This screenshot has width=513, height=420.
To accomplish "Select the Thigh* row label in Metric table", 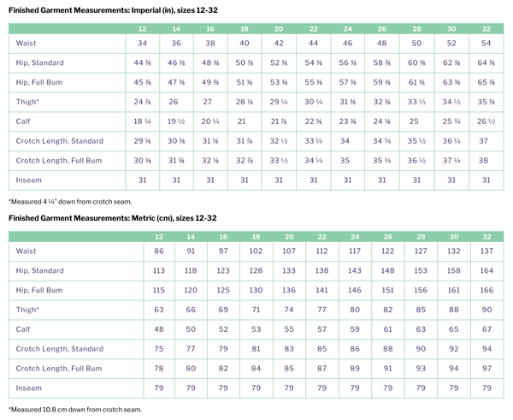I will click(x=28, y=311).
